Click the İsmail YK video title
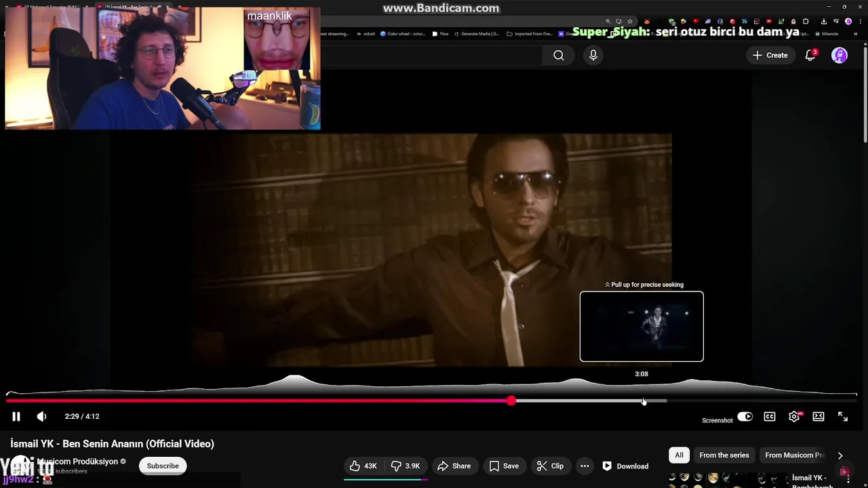The width and height of the screenshot is (868, 488). pos(113,444)
